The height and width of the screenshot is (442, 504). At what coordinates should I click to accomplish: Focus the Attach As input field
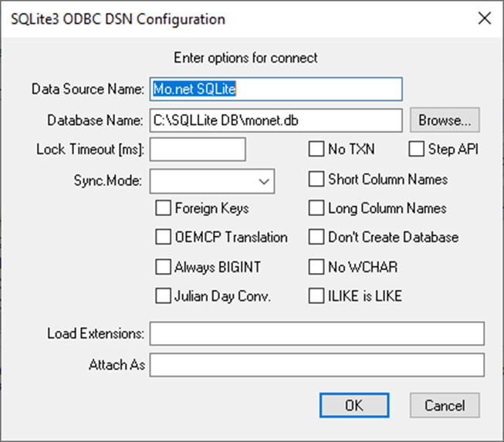pyautogui.click(x=316, y=364)
